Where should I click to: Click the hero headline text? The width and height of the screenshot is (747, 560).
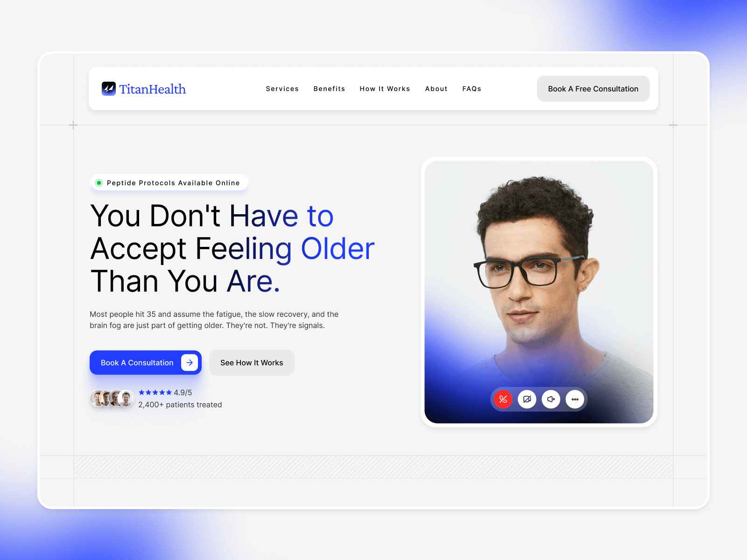click(x=233, y=248)
